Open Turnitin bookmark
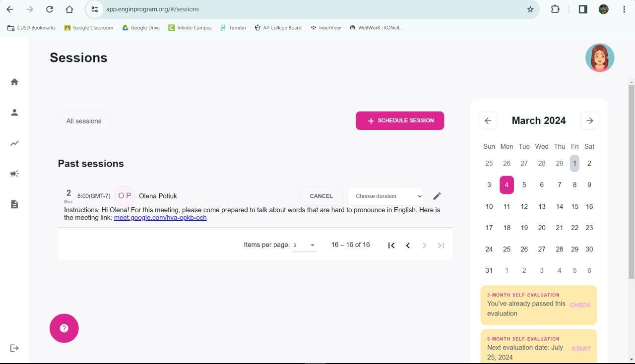The width and height of the screenshot is (635, 364). coord(233,28)
